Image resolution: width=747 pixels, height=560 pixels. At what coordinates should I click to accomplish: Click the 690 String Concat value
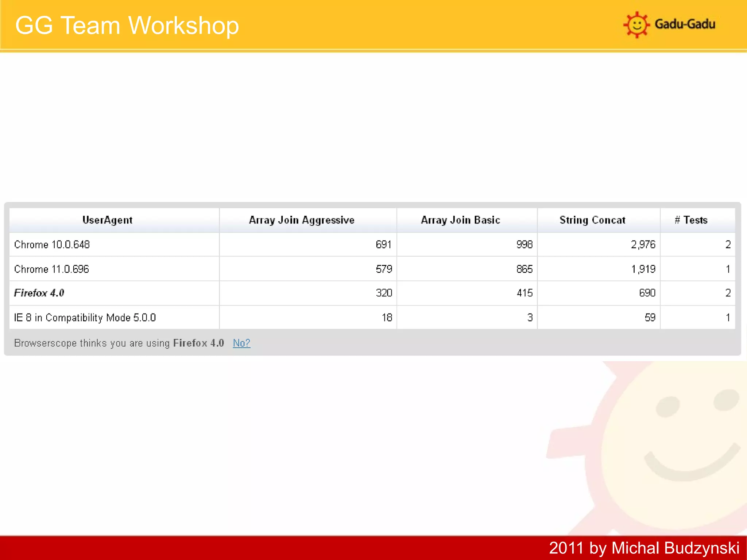tap(647, 293)
